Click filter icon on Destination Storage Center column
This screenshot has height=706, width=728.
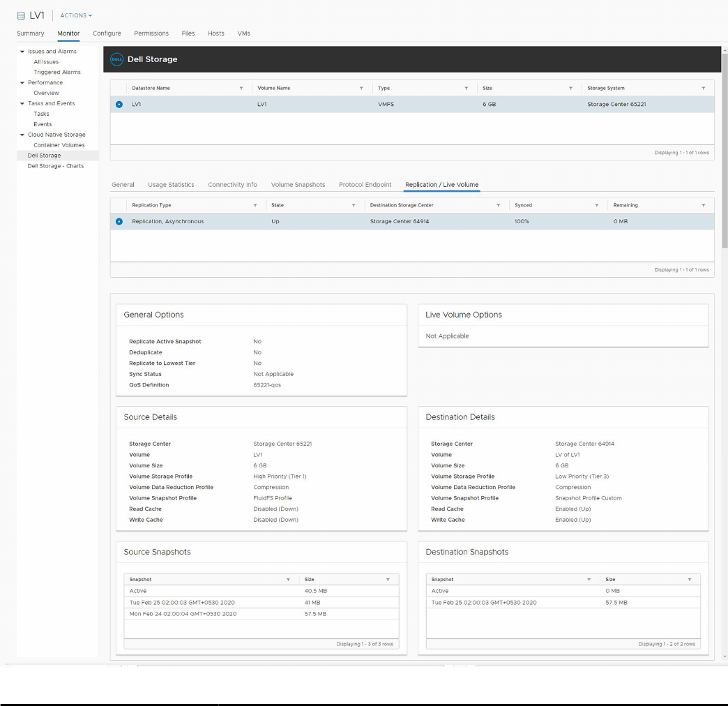(x=498, y=206)
